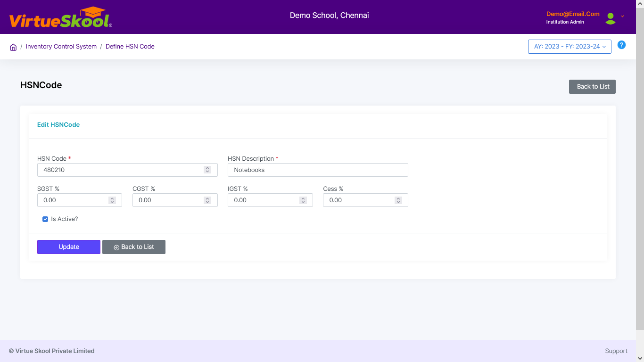Open Inventory Control System breadcrumb link

pyautogui.click(x=61, y=47)
